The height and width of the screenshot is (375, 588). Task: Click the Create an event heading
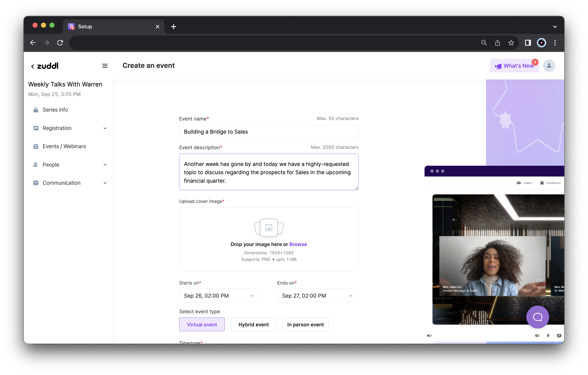point(148,66)
